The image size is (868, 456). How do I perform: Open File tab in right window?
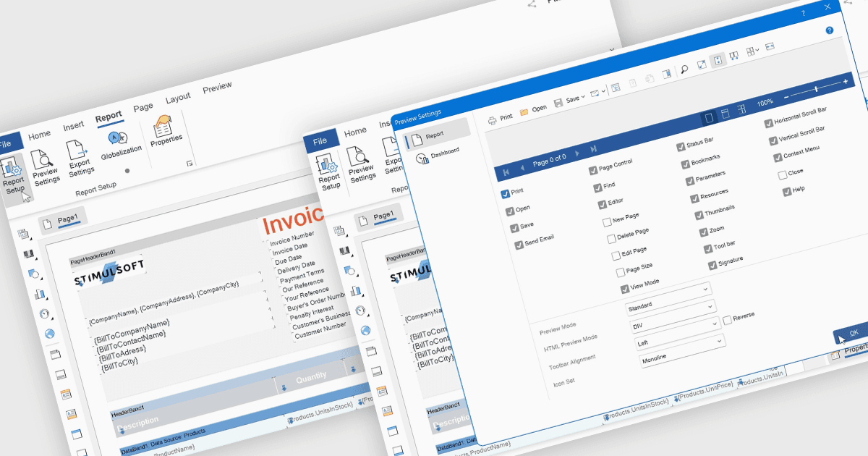321,141
